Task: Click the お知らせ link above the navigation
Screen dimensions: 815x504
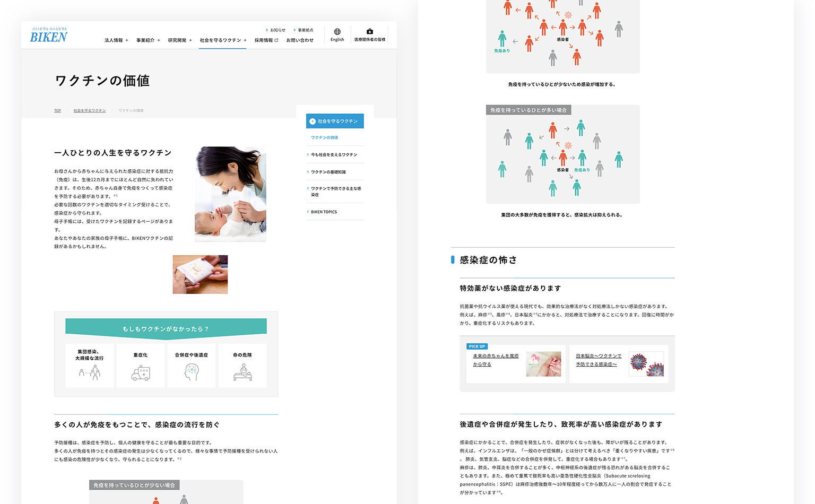Action: coord(277,30)
